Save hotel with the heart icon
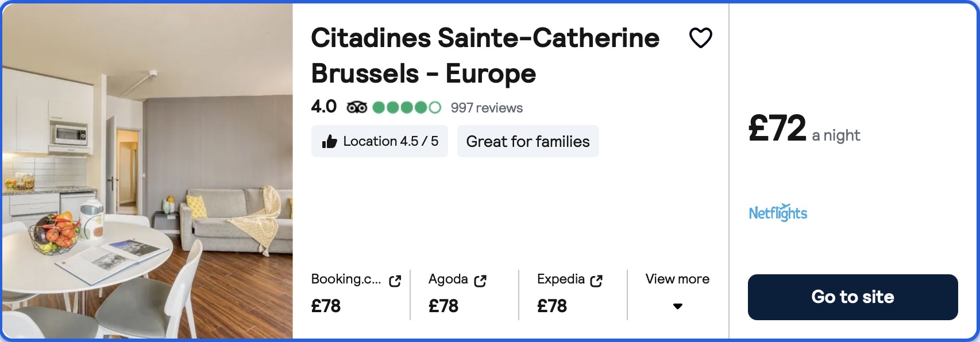980x342 pixels. (x=700, y=38)
